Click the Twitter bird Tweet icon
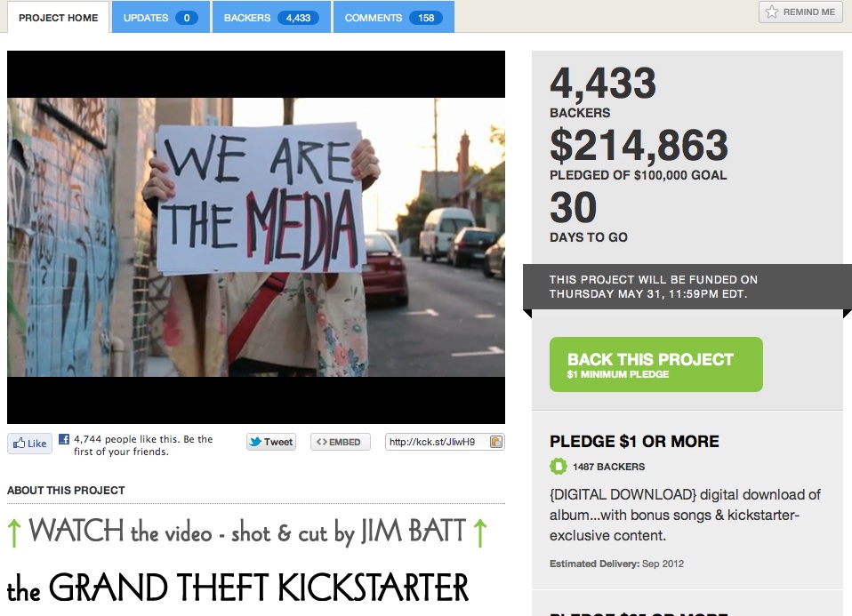 (x=255, y=442)
